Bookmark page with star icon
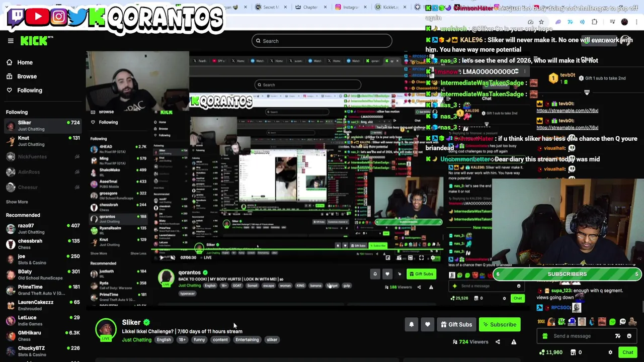 point(541,22)
